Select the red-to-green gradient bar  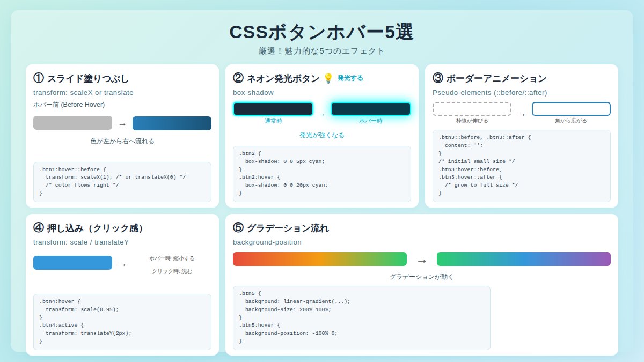pyautogui.click(x=319, y=258)
